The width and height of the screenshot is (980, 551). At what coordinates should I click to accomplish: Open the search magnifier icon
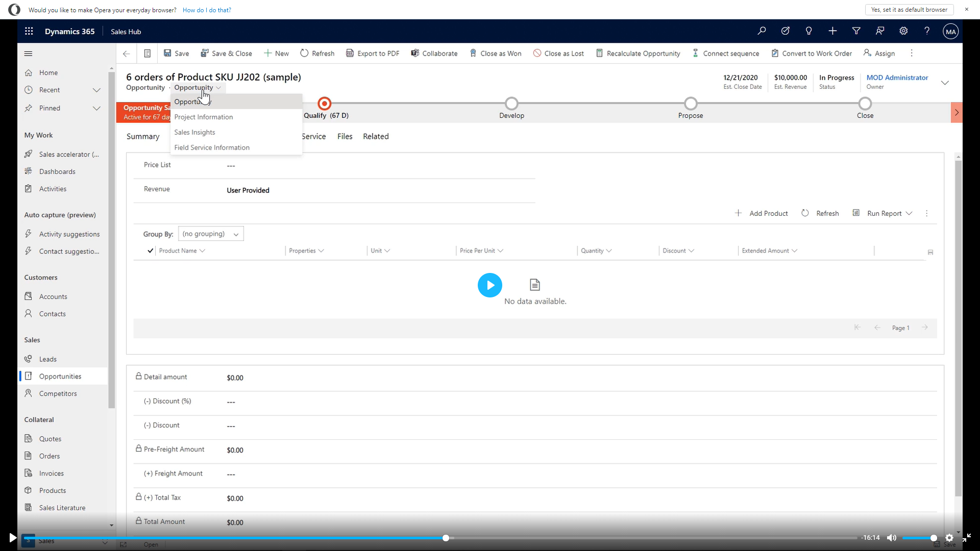click(762, 31)
